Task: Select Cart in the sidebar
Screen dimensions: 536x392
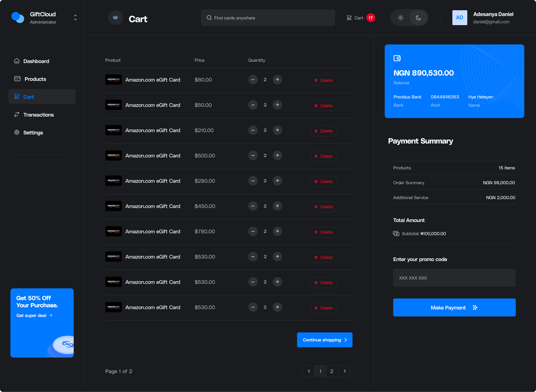Action: (x=42, y=97)
